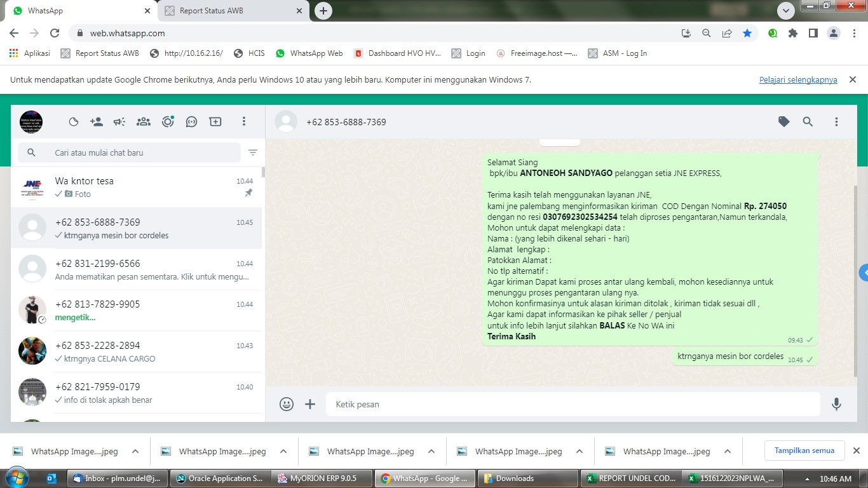Close the downloads bar
Viewport: 868px width, 488px height.
pos(856,451)
